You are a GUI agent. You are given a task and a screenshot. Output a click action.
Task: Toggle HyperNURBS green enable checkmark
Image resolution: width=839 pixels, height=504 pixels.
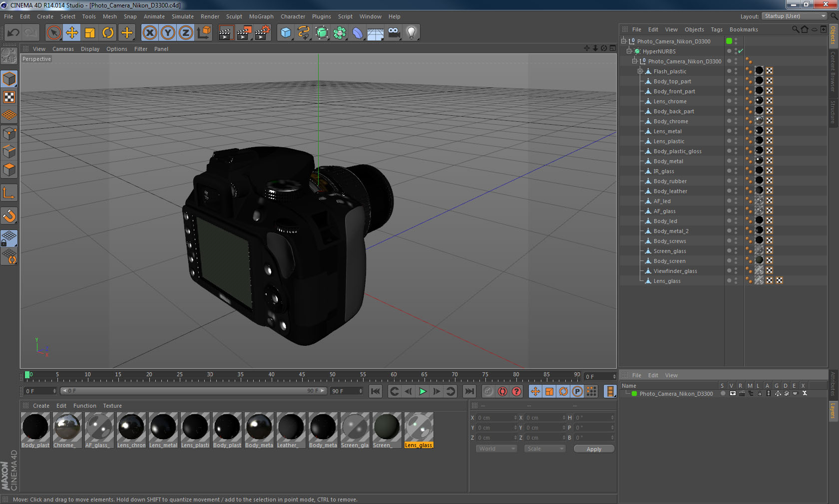(741, 51)
